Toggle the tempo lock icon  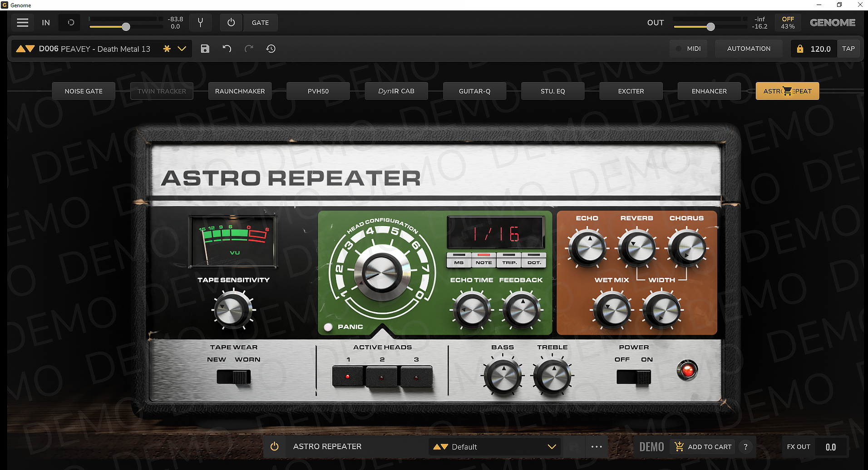(800, 49)
